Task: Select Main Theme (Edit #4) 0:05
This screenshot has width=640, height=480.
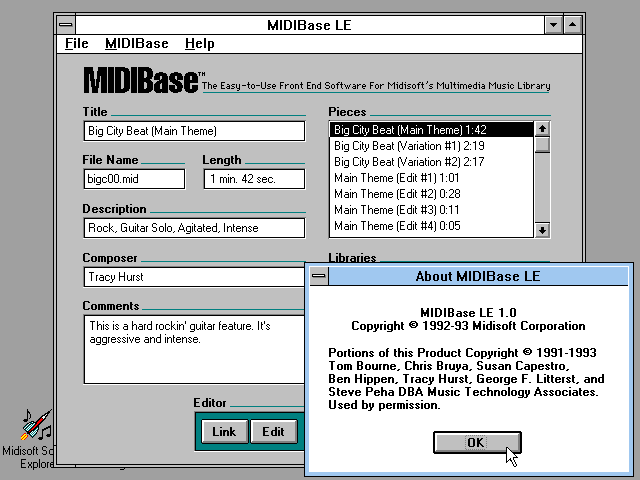Action: (431, 225)
